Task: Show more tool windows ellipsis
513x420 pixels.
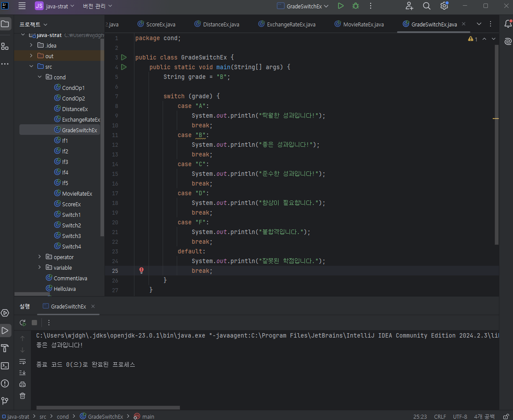Action: (5, 64)
